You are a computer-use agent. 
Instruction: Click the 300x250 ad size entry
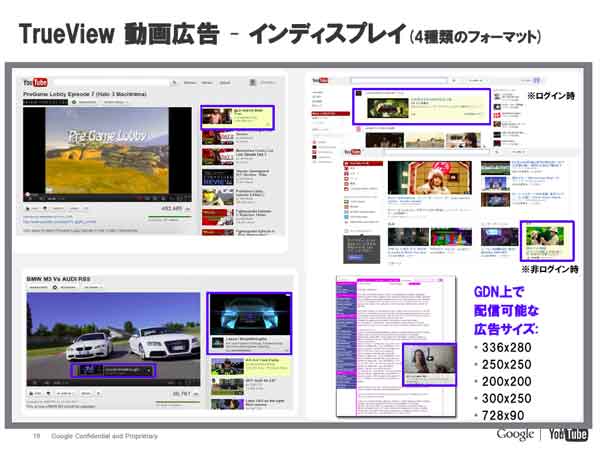point(506,398)
